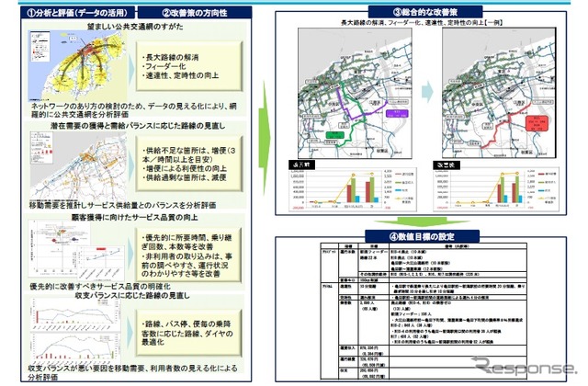Click the caption 移動需要を推計しサービス供給量とのバランスを分析評価
The height and width of the screenshot is (386, 588).
pos(122,205)
